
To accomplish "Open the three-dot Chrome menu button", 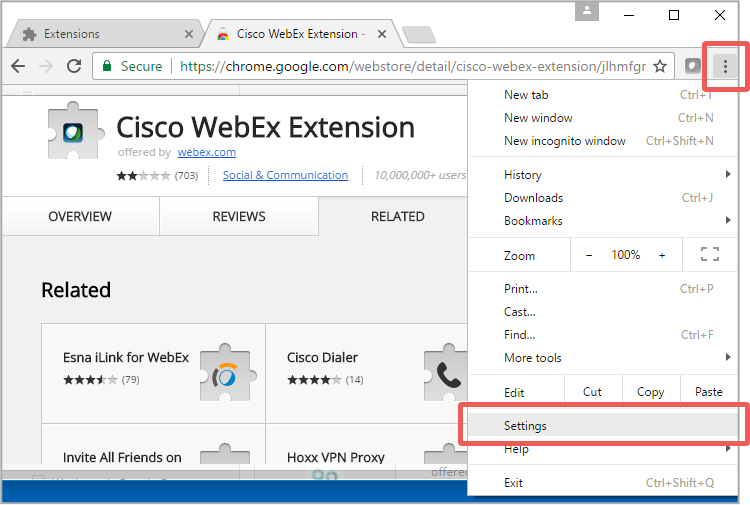I will coord(725,66).
